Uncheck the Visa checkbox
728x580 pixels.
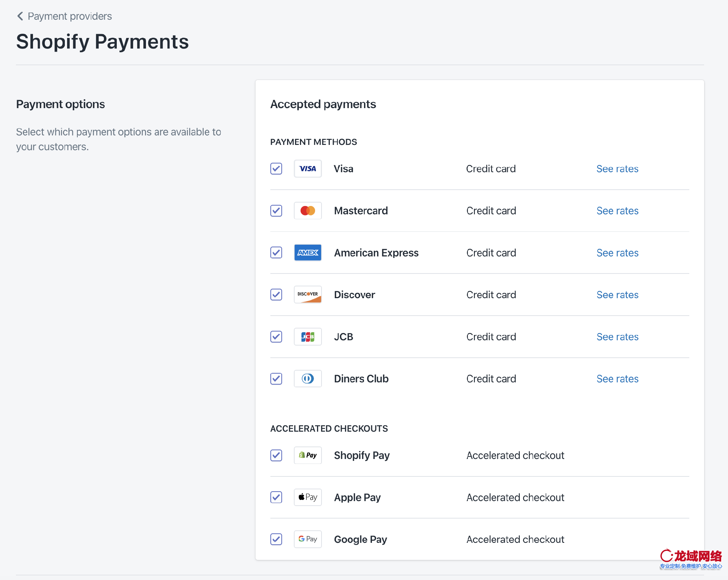click(276, 169)
